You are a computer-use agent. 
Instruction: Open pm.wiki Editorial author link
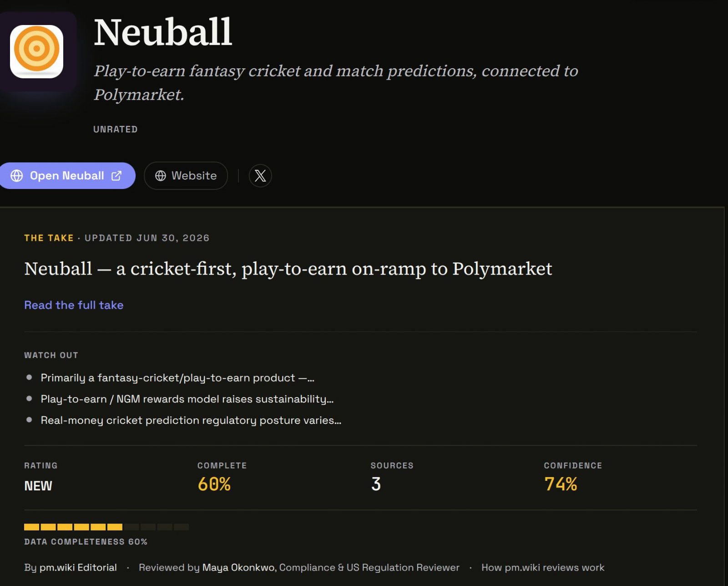78,567
